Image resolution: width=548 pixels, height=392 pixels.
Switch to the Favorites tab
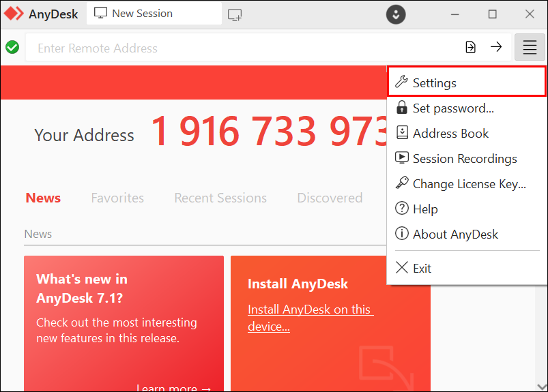[x=117, y=198]
